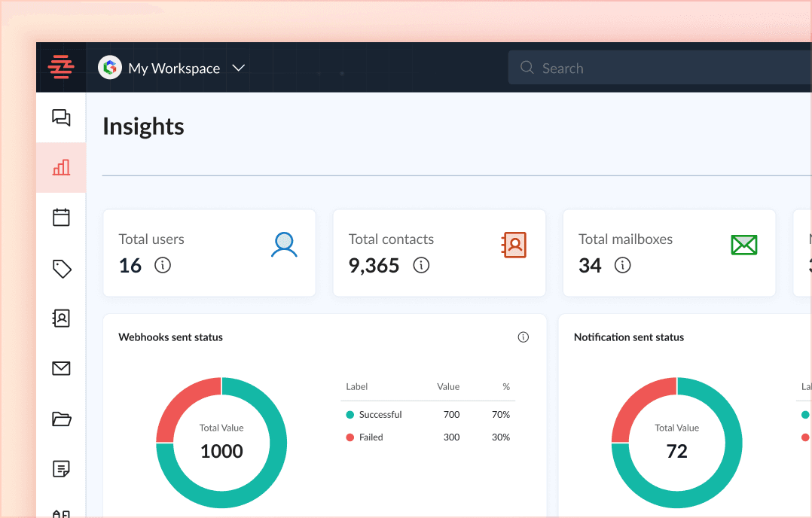Click the % column header in Webhooks table

pos(506,386)
